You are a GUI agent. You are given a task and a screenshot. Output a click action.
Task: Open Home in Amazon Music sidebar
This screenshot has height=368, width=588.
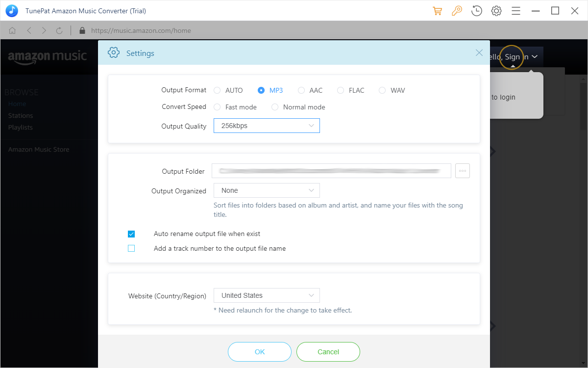coord(17,104)
